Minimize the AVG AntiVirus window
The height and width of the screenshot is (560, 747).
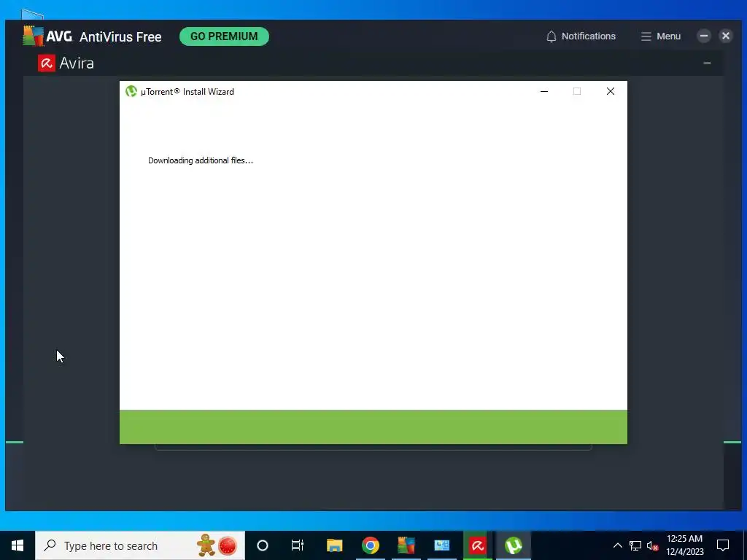[x=704, y=36]
